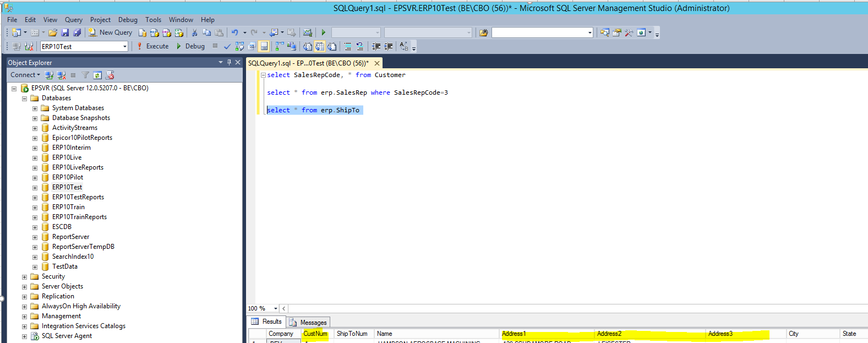Open the ERP10Test database selector dropdown
This screenshot has width=868, height=343.
pos(125,46)
